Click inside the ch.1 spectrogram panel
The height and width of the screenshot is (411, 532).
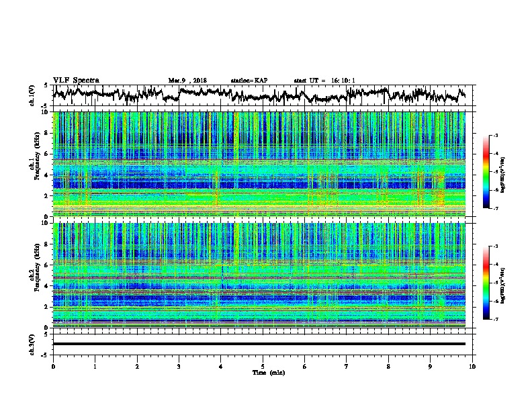pyautogui.click(x=259, y=164)
